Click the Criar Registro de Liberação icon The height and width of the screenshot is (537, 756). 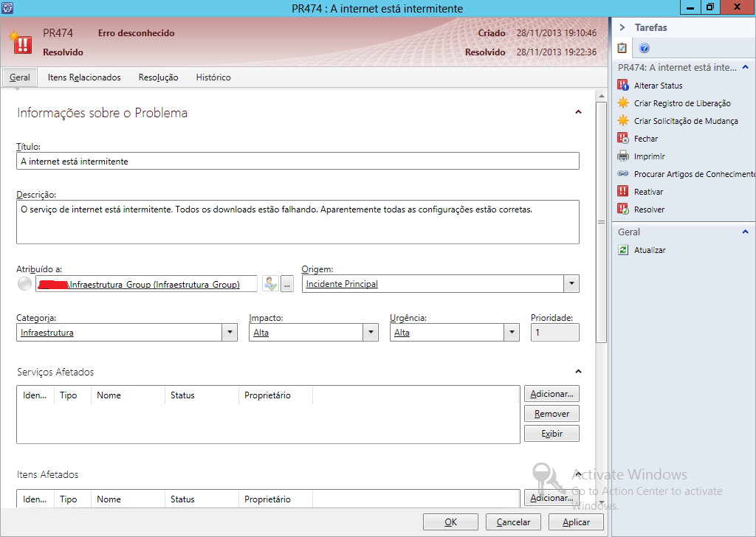(x=623, y=103)
